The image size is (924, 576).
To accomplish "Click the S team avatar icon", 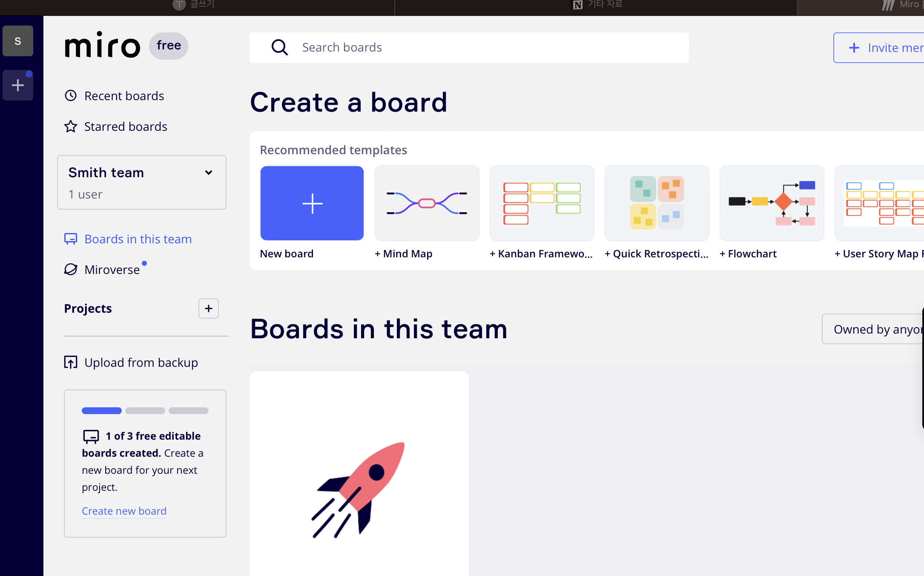I will coord(18,41).
